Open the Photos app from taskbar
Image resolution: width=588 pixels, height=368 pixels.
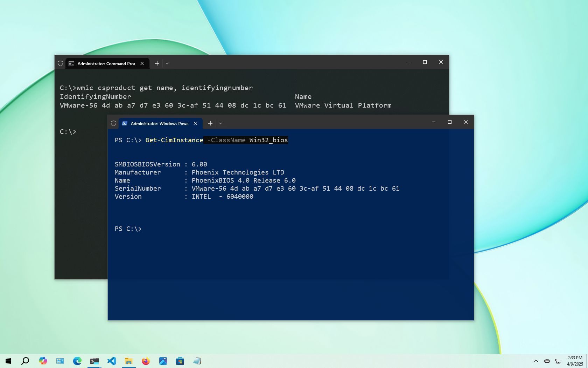[163, 361]
